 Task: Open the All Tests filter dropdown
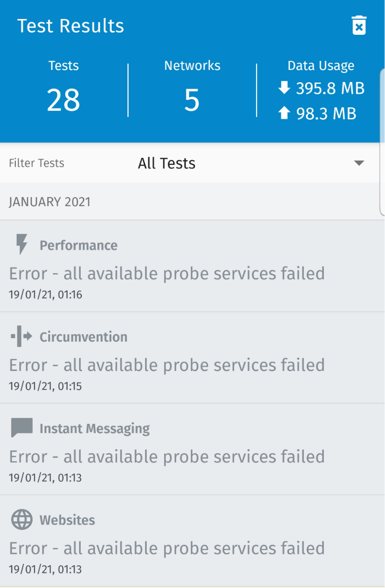[x=167, y=163]
